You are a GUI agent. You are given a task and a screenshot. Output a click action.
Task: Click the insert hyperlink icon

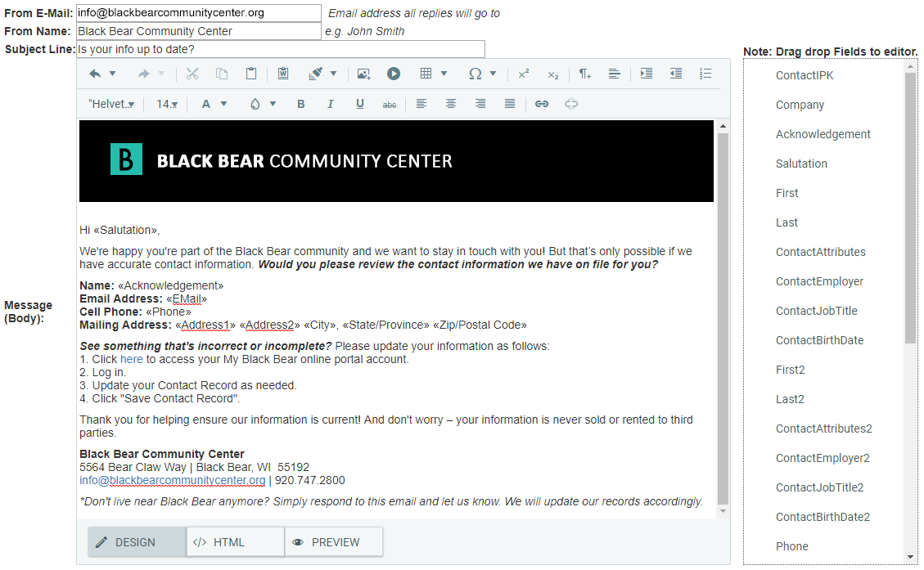pyautogui.click(x=541, y=104)
